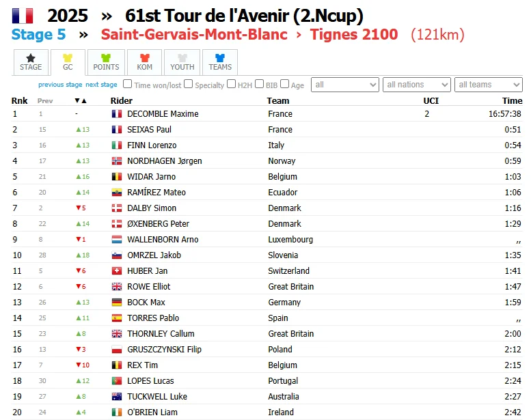
Task: Click Luxembourg flag beside WALLENBORN Arno
Action: (x=117, y=239)
